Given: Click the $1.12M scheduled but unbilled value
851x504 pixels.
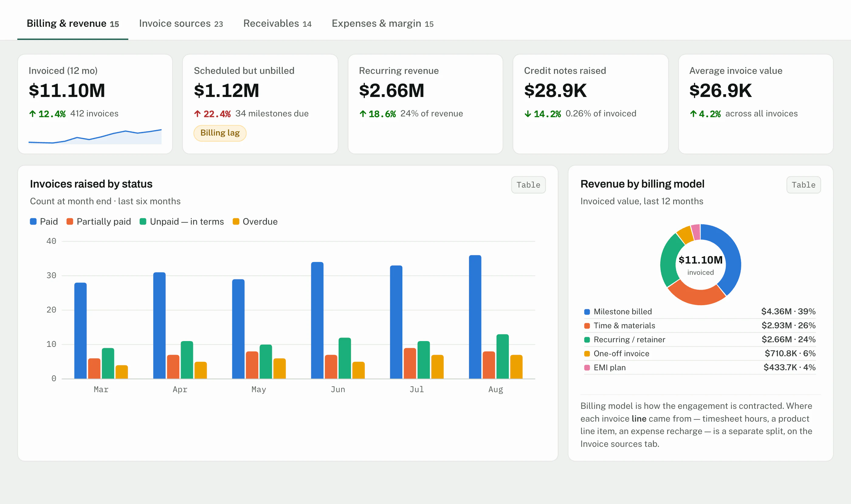Looking at the screenshot, I should click(226, 90).
